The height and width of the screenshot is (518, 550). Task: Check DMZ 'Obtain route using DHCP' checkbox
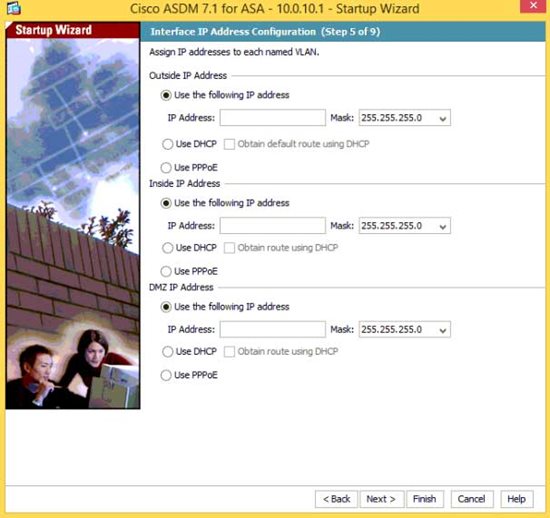pos(229,352)
